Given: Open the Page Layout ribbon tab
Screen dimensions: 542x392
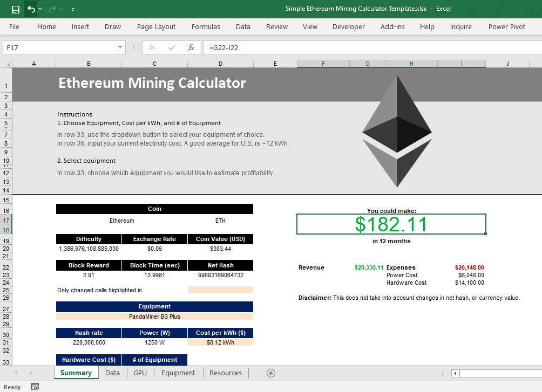Looking at the screenshot, I should pyautogui.click(x=156, y=26).
